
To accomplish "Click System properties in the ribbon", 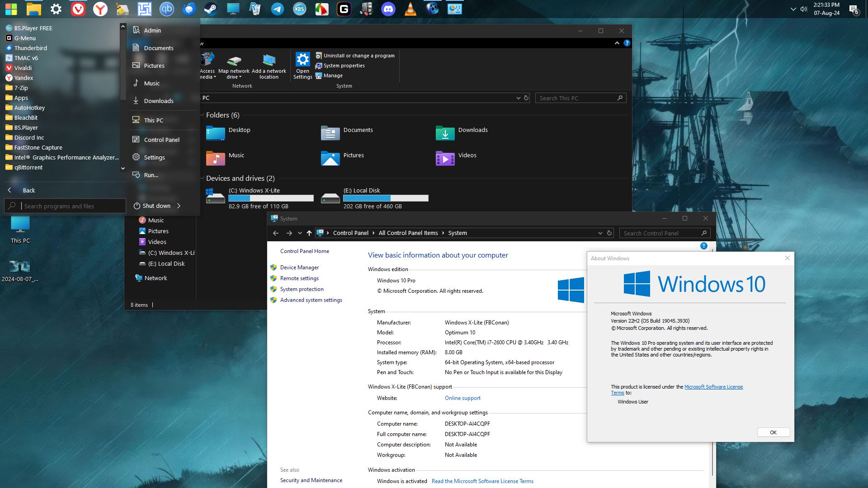I will tap(340, 66).
